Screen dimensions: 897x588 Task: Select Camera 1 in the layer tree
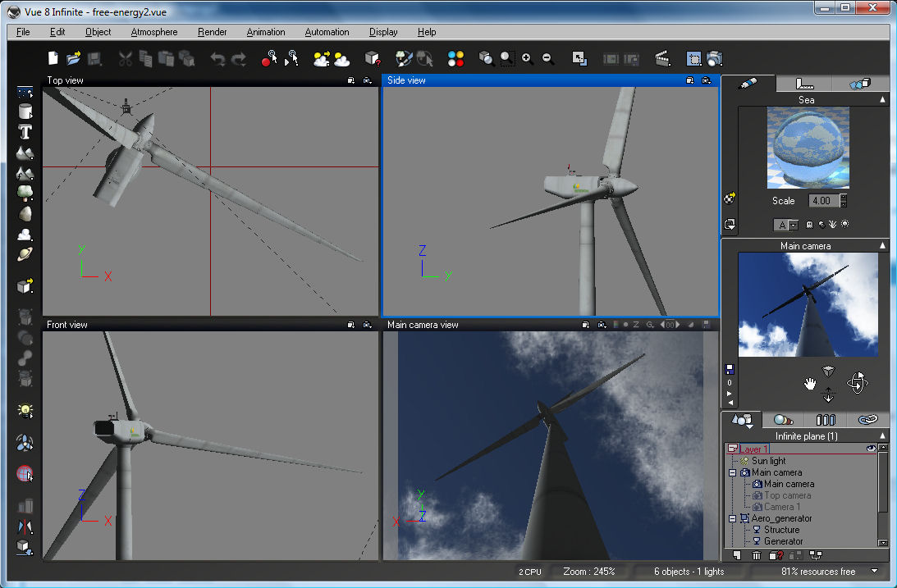pyautogui.click(x=782, y=507)
